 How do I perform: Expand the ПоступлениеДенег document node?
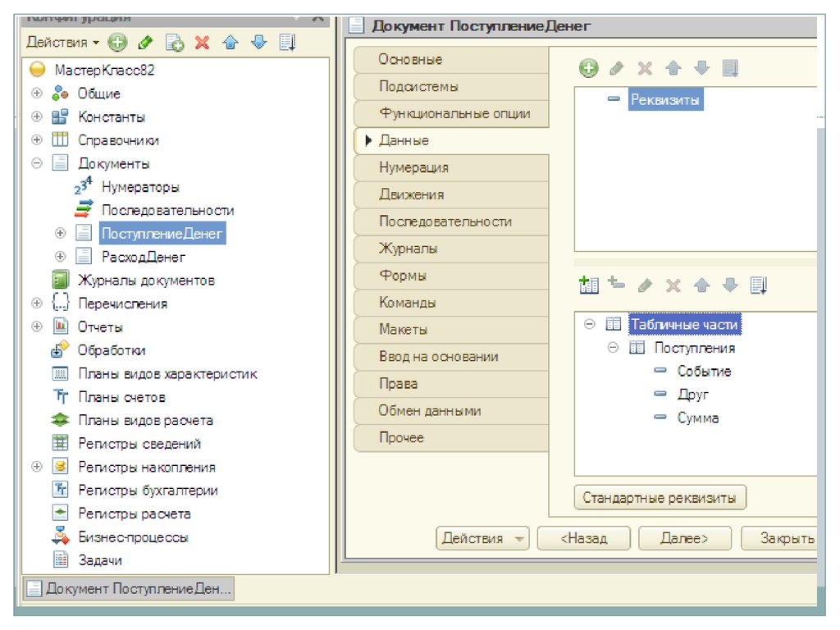click(x=60, y=233)
